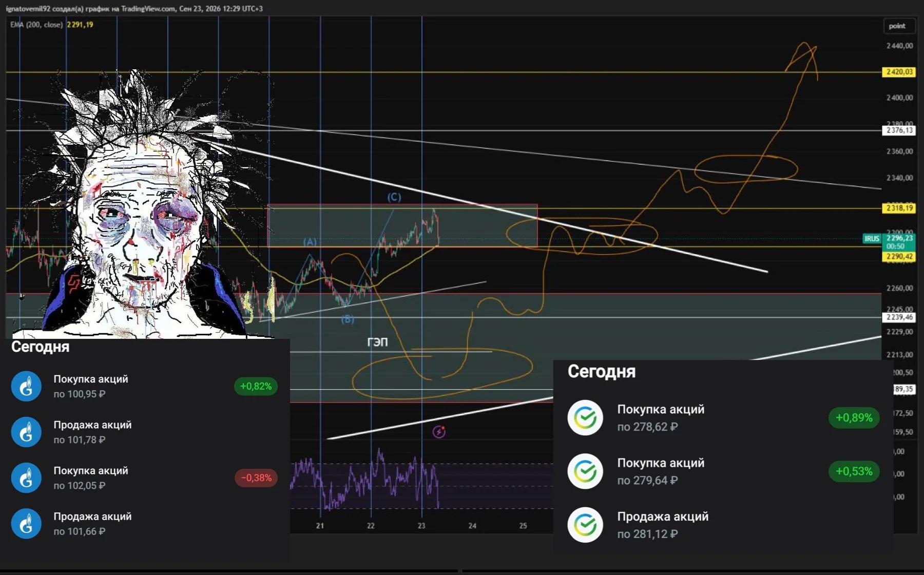Click the 2360,00 price scale value
The width and height of the screenshot is (924, 575).
[x=899, y=151]
